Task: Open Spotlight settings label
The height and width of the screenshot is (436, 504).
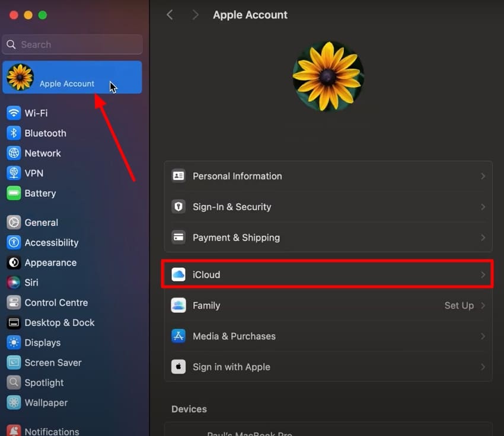Action: pyautogui.click(x=44, y=383)
